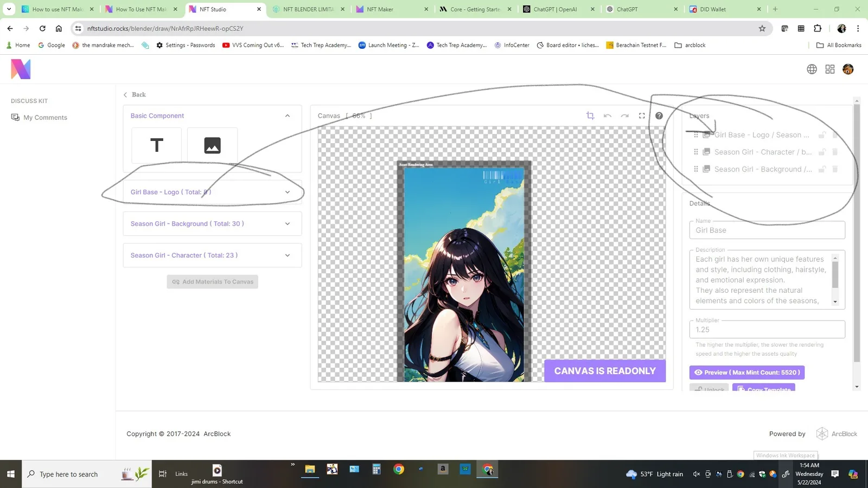
Task: Click the Preview (Max Mint Count: 5520) button
Action: pos(747,373)
